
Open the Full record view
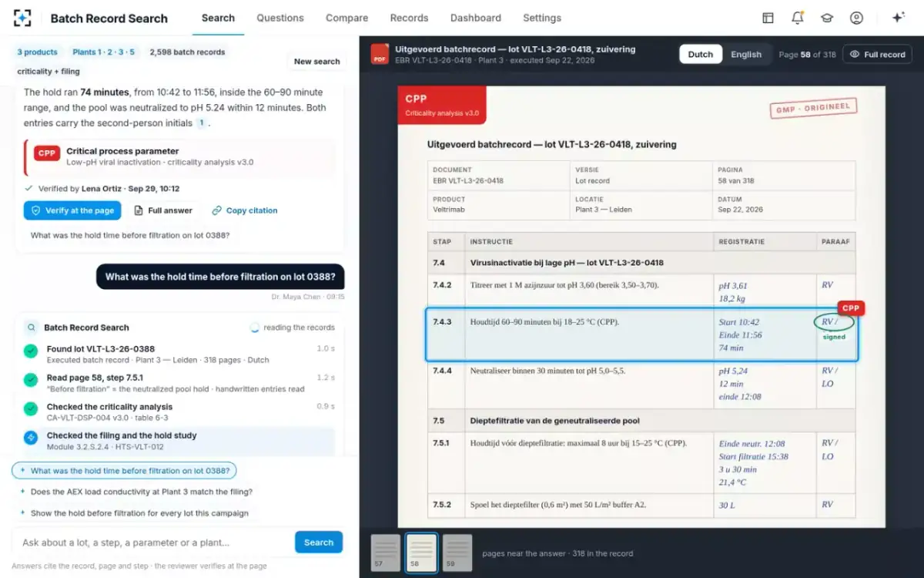pos(877,54)
